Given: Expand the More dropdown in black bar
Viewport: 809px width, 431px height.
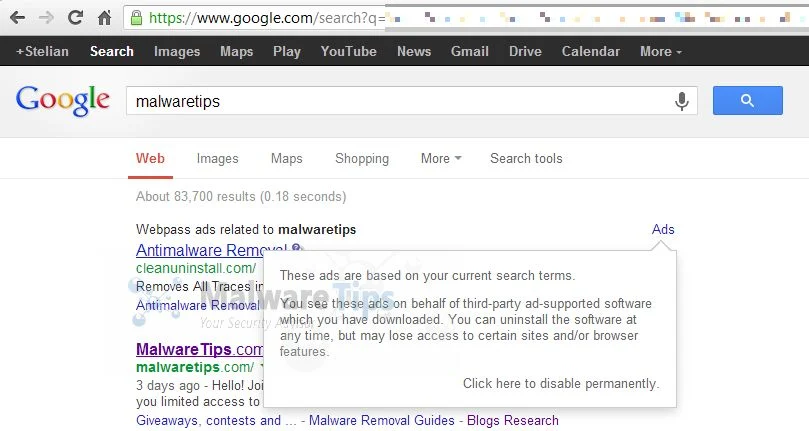Looking at the screenshot, I should pos(661,51).
